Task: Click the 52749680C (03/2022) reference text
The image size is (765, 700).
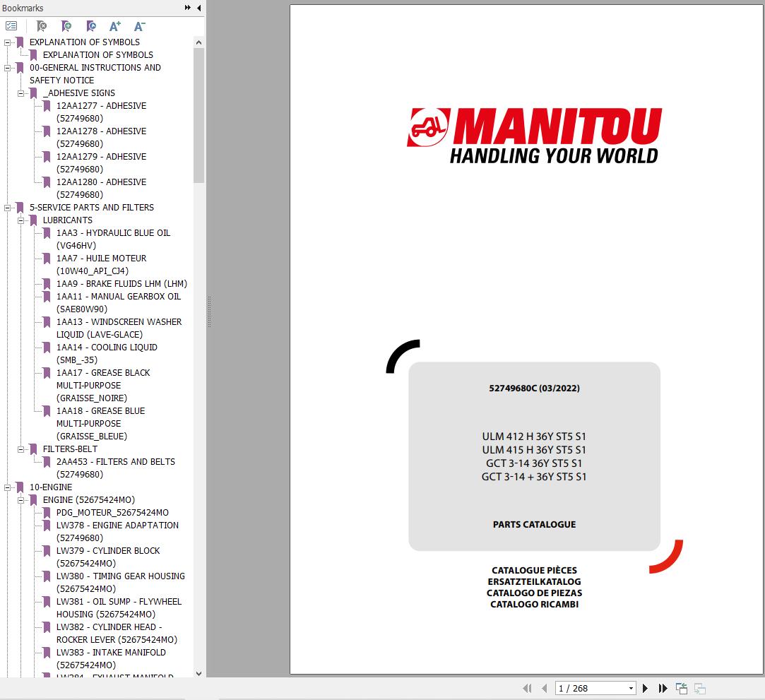Action: click(x=534, y=388)
